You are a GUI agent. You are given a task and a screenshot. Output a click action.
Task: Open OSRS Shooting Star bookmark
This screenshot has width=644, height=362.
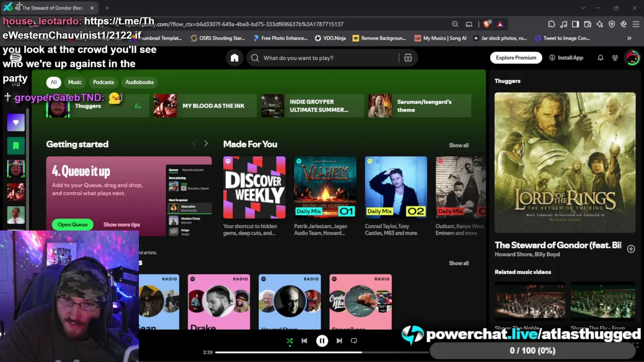218,38
